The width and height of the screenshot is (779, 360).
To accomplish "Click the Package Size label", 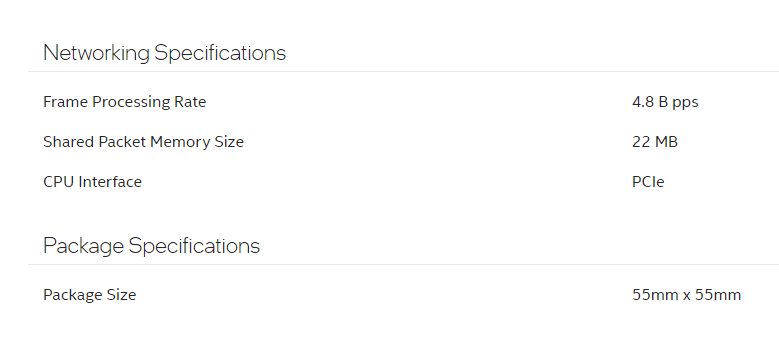I will pyautogui.click(x=89, y=295).
